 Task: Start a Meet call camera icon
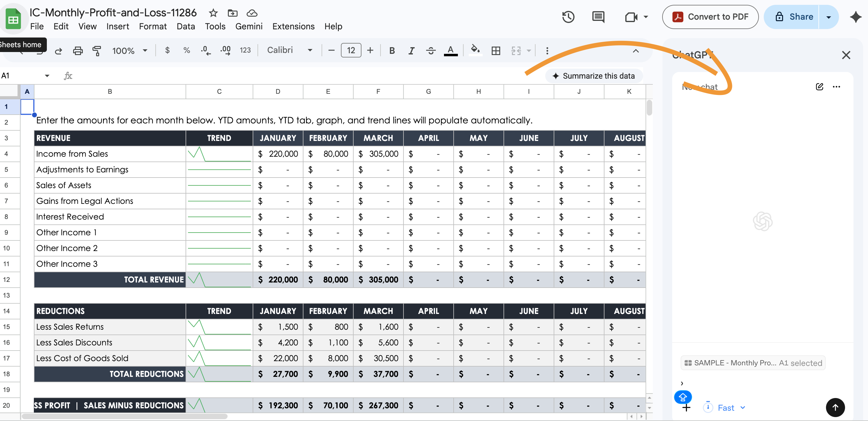(631, 17)
